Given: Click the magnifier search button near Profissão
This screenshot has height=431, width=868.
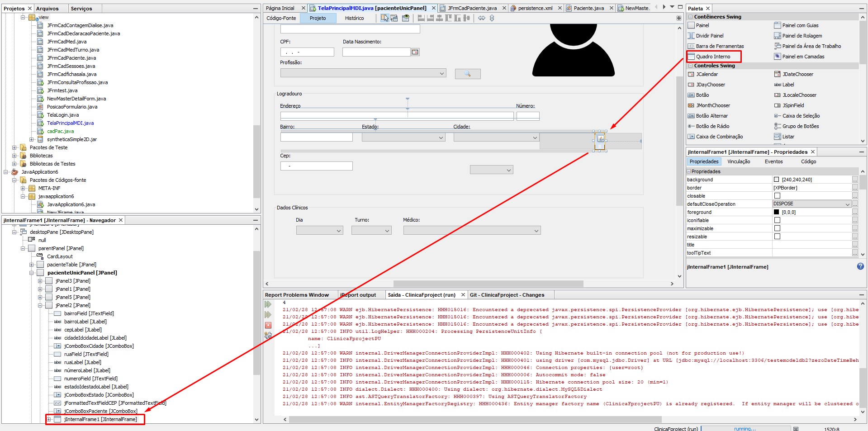Looking at the screenshot, I should click(468, 74).
